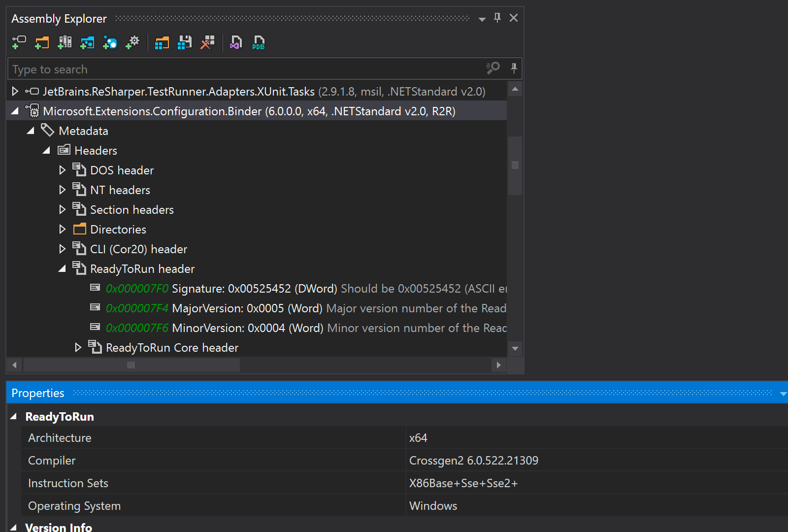788x532 pixels.
Task: Click the Open assembly list folder icon
Action: click(x=162, y=43)
